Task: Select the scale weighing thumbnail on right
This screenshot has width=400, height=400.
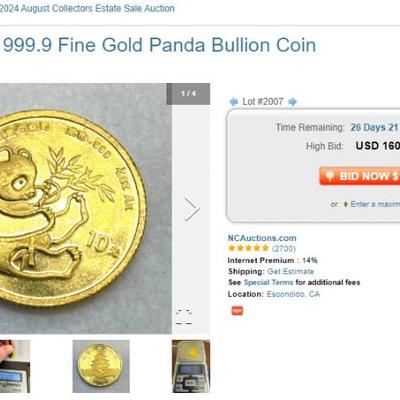Action: (x=191, y=366)
